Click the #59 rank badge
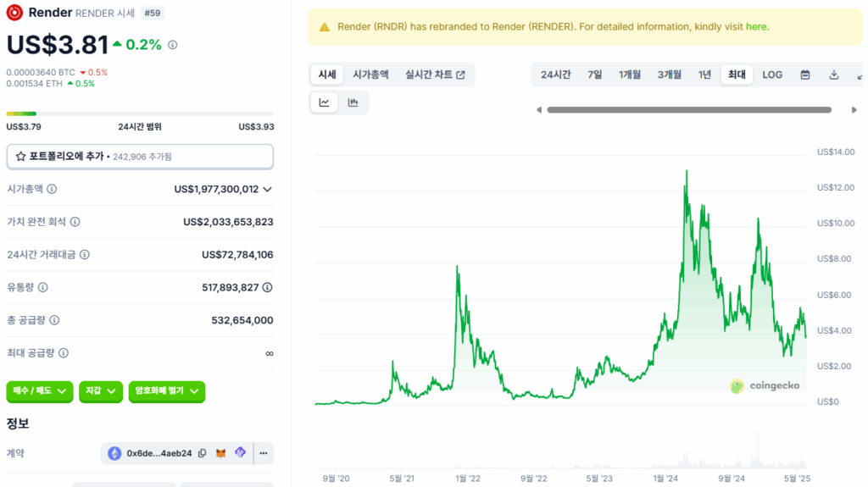This screenshot has width=868, height=487. [x=153, y=13]
